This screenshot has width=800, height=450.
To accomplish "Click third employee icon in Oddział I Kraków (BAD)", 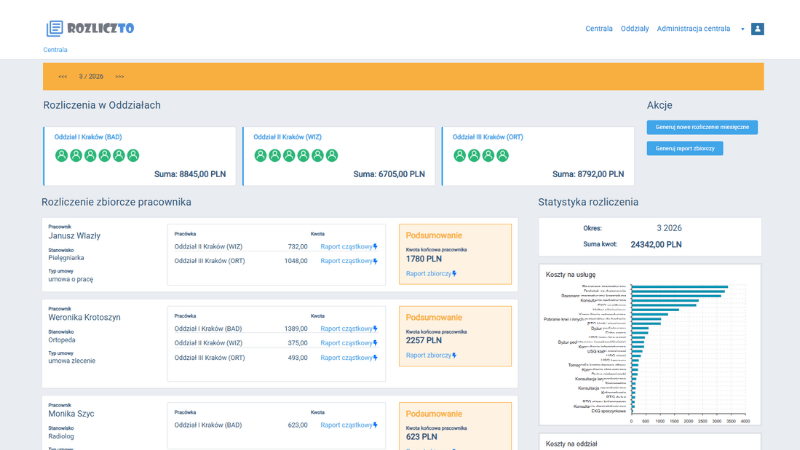I will tap(90, 155).
